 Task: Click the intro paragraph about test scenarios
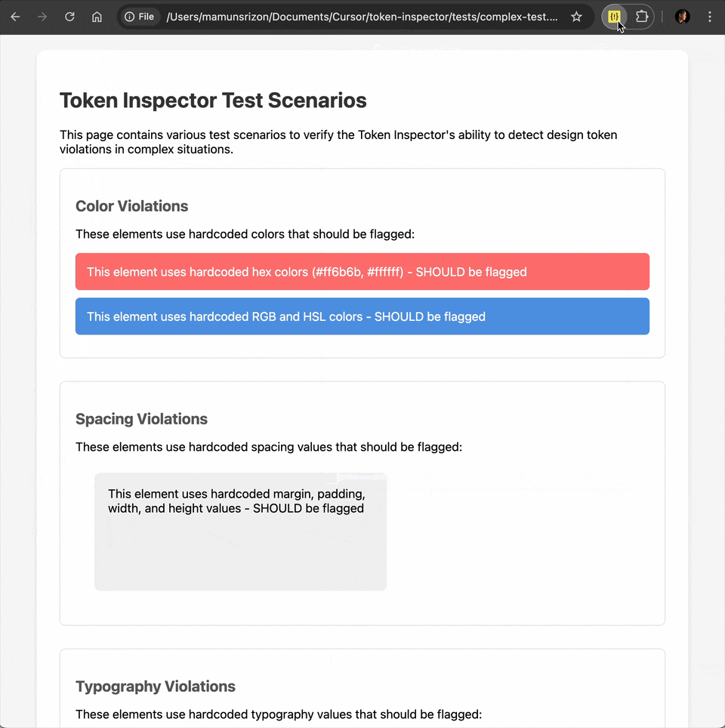[x=338, y=142]
